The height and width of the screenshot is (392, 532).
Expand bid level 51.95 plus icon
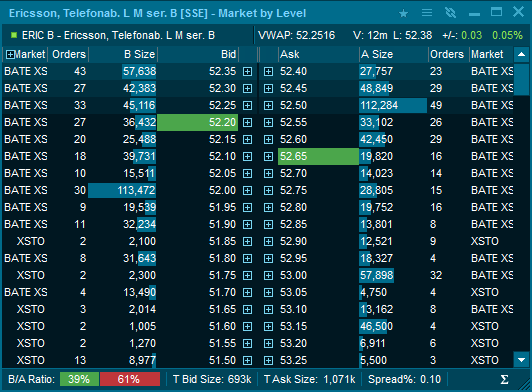[x=248, y=207]
